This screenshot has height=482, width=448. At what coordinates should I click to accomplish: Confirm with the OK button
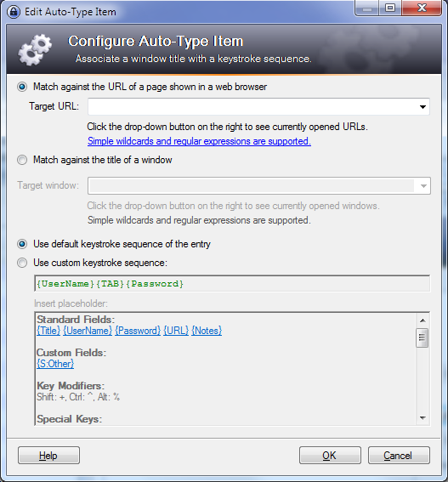click(x=330, y=456)
